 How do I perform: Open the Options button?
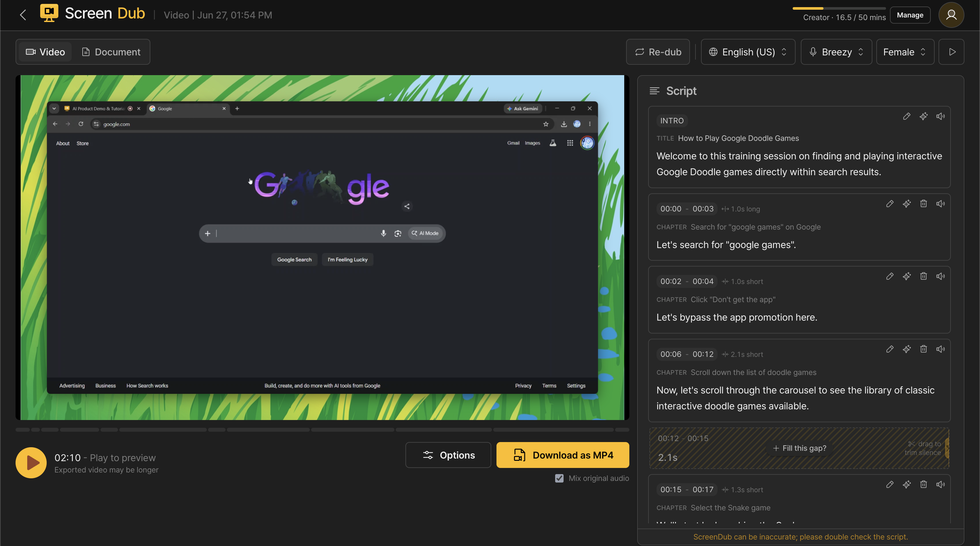pyautogui.click(x=448, y=455)
